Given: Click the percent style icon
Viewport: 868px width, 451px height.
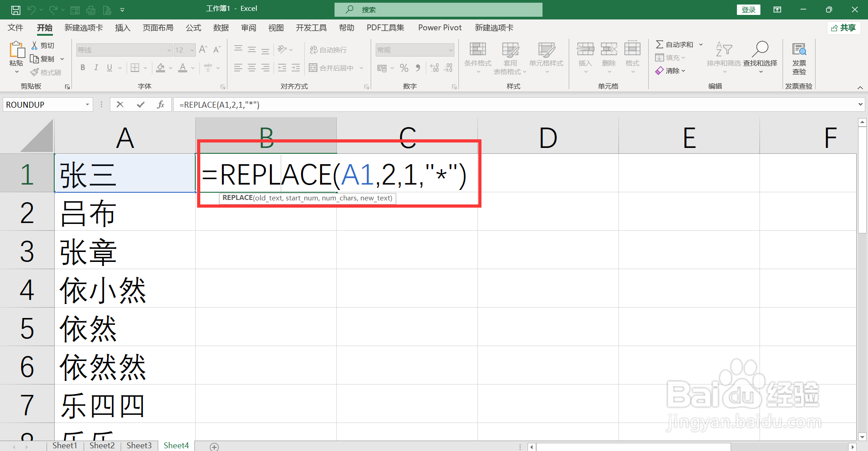Looking at the screenshot, I should 404,68.
